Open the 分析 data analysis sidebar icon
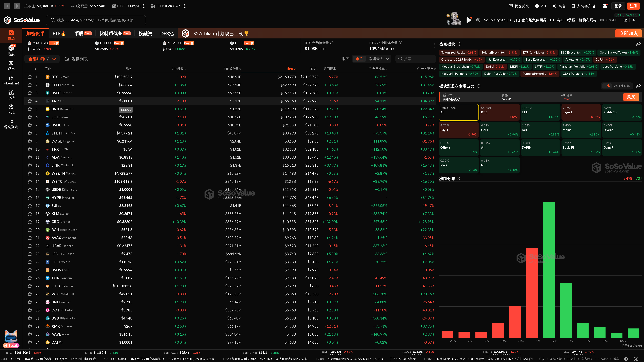Screen dimensions: 644x362 click(11, 95)
